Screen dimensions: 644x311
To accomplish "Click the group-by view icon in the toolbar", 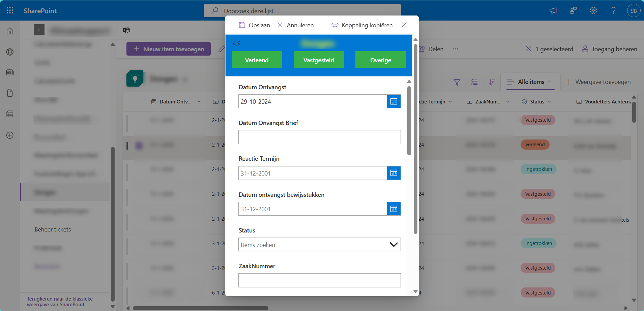I will click(x=474, y=82).
